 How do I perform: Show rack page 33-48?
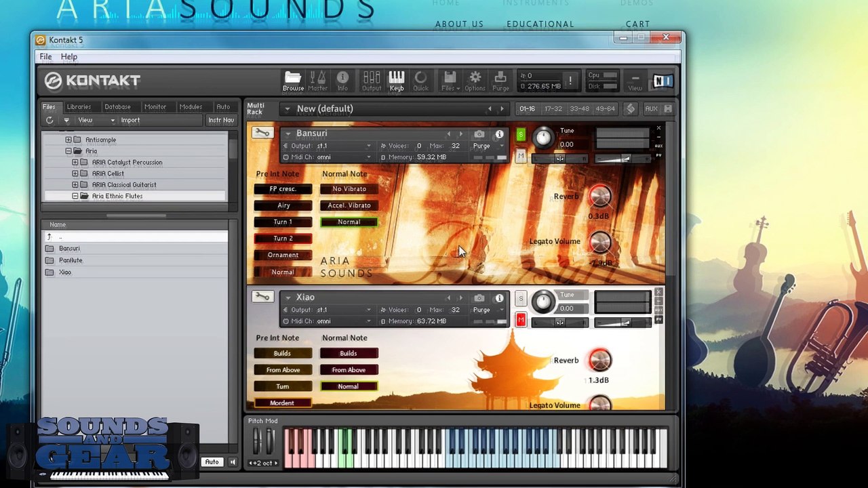579,108
